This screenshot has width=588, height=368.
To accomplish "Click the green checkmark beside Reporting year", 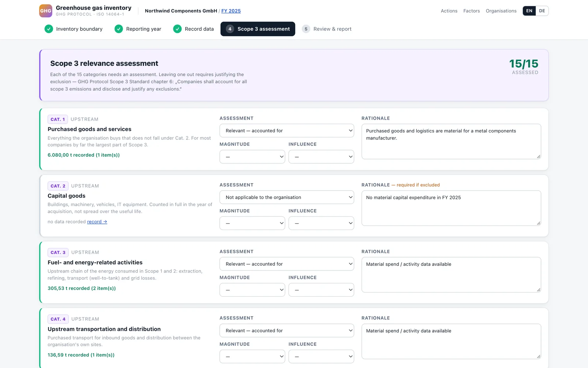I will pos(118,29).
